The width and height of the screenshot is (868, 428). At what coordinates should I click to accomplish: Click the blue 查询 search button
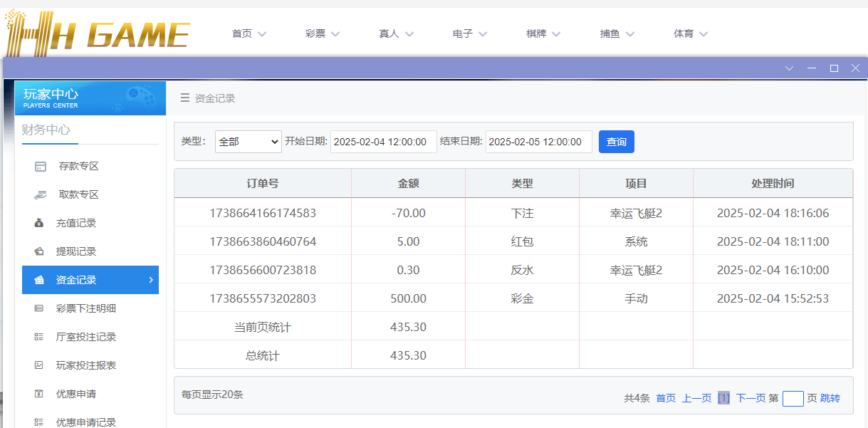(x=615, y=141)
